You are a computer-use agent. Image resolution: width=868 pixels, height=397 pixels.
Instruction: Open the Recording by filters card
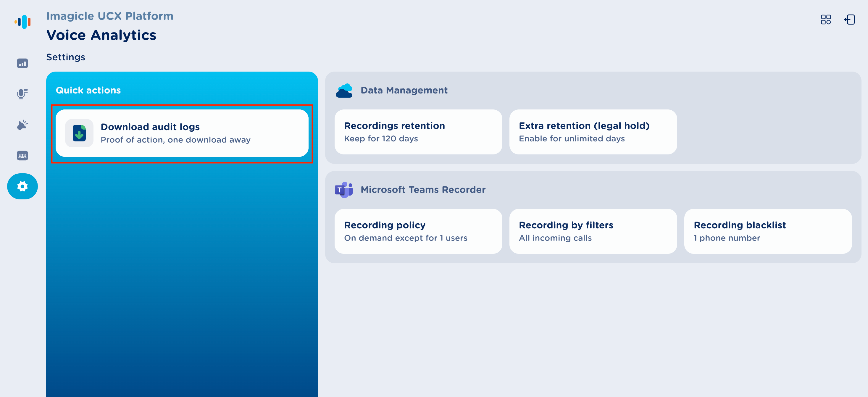[593, 231]
